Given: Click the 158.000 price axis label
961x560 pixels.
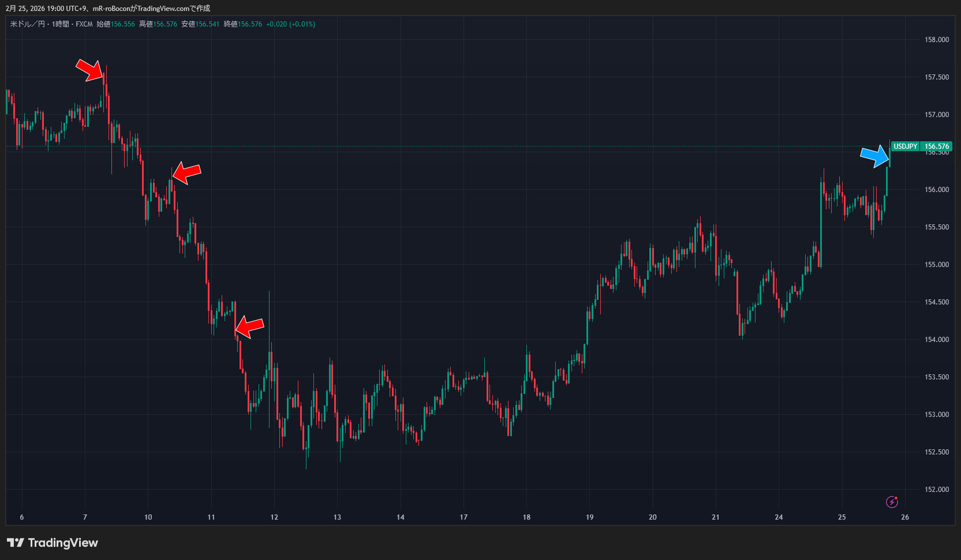Looking at the screenshot, I should click(x=936, y=40).
